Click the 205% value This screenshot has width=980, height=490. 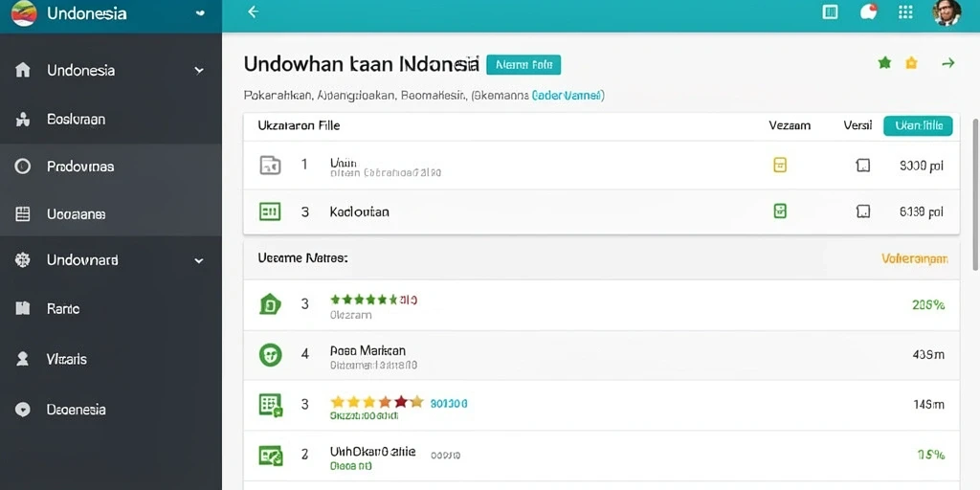(x=928, y=305)
